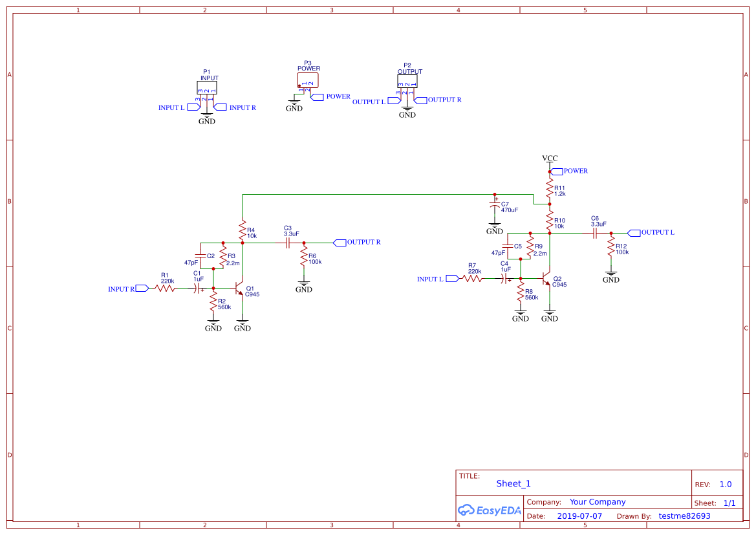756x535 pixels.
Task: Click the date value '2019-07-07'
Action: point(579,516)
